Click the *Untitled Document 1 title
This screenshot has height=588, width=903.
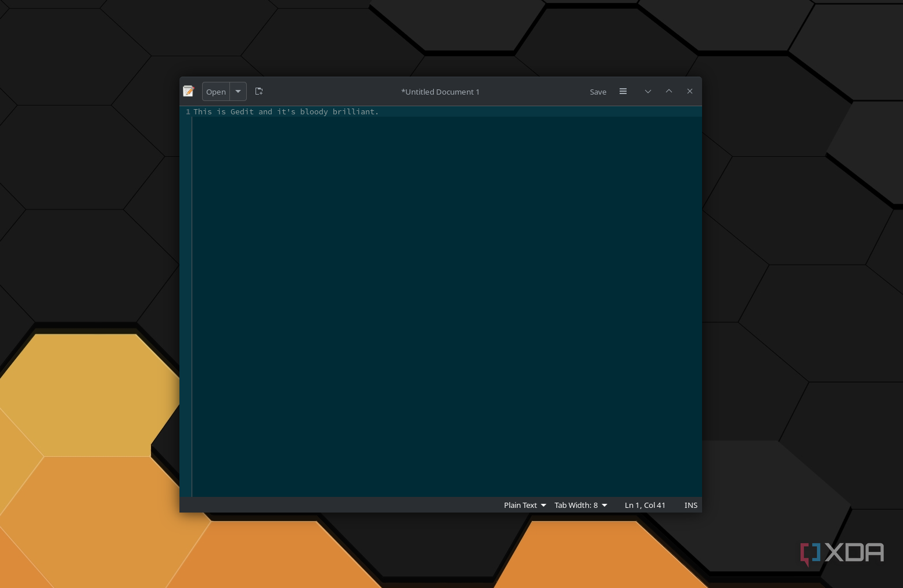(x=440, y=92)
